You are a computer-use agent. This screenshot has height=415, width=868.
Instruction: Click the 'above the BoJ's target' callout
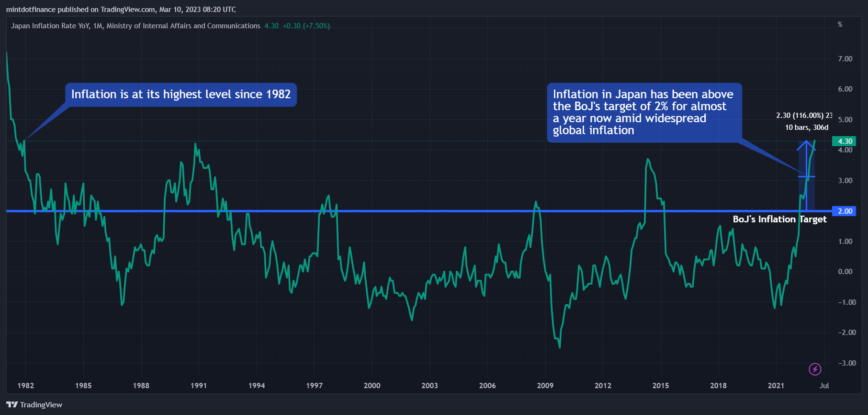pyautogui.click(x=644, y=112)
